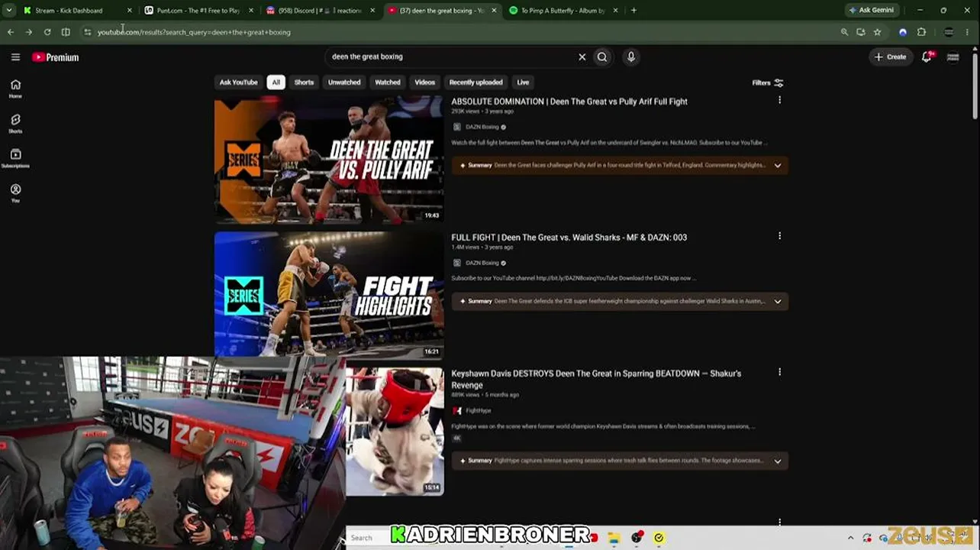
Task: Click the Ask YouTube chip
Action: [x=239, y=82]
